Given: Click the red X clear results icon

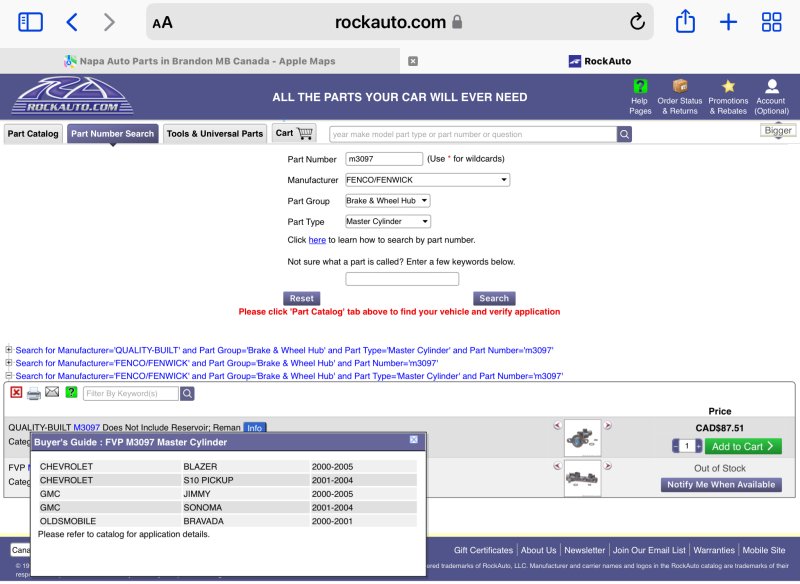Looking at the screenshot, I should pos(16,393).
